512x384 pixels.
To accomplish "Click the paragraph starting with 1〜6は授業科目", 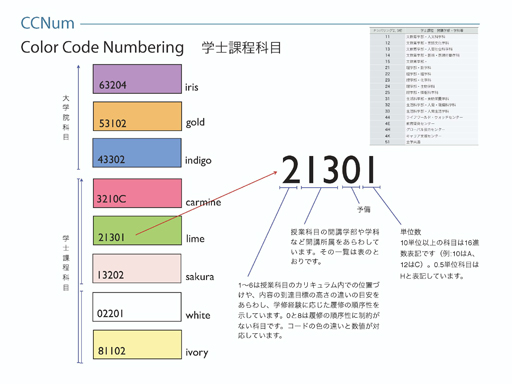I will (x=309, y=310).
